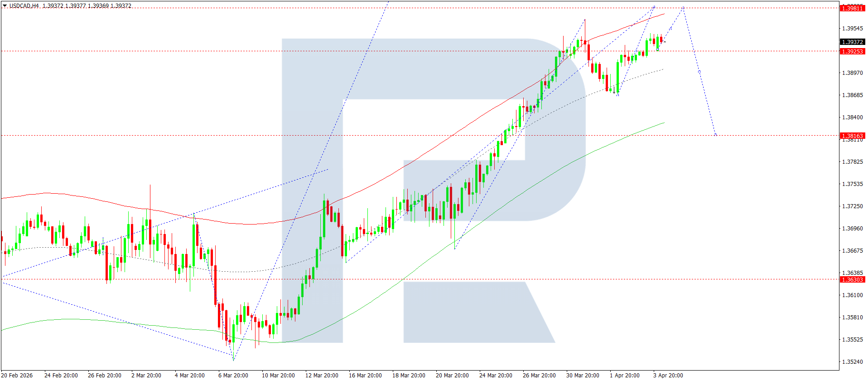Click the 1.35240 price scale label
868x381 pixels.
click(852, 362)
